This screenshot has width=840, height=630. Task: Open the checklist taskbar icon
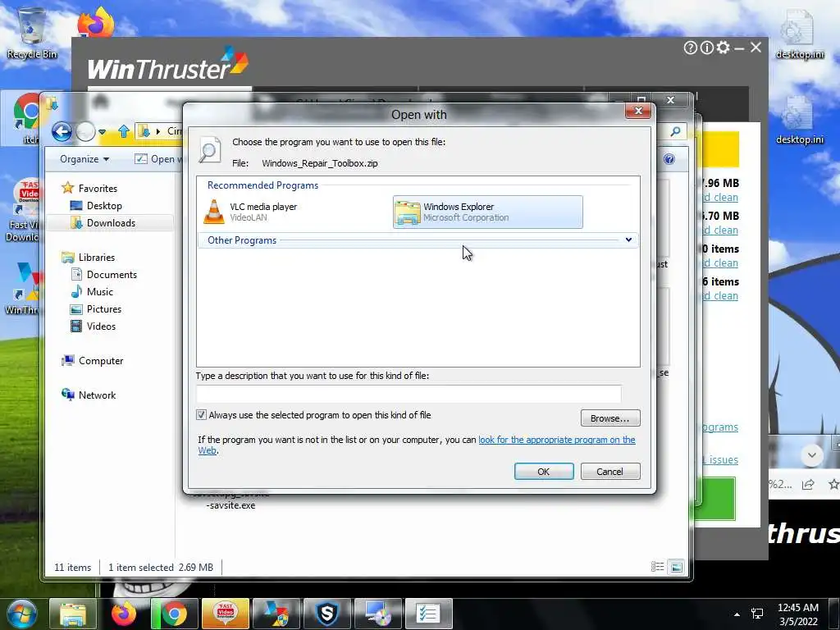click(429, 614)
